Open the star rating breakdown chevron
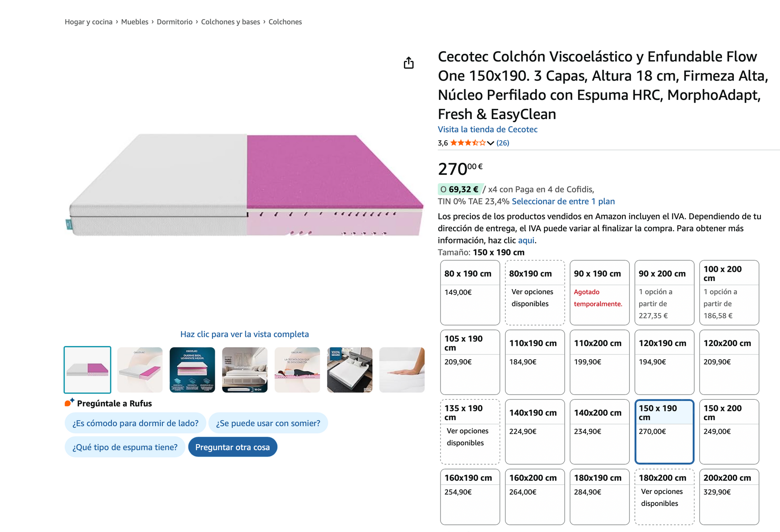Screen dimensions: 780x532 pyautogui.click(x=491, y=143)
